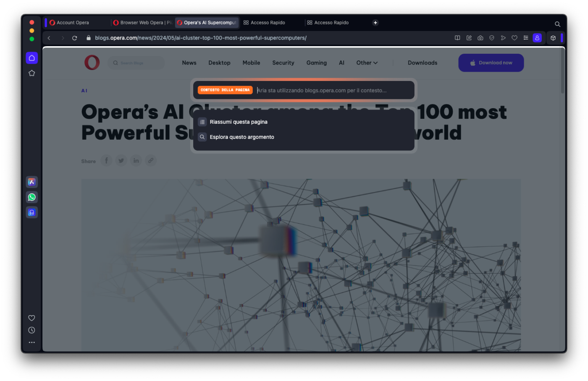This screenshot has height=381, width=588.
Task: Click the Opera logo on the blog
Action: [92, 63]
